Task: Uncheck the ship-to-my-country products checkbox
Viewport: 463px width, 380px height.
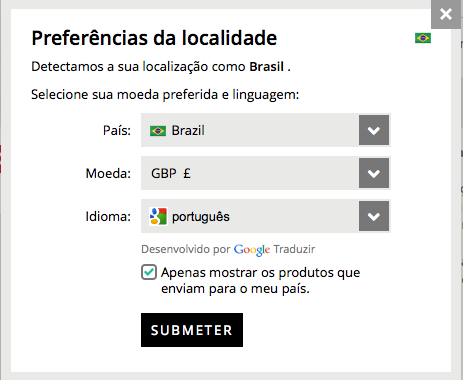Action: click(149, 272)
